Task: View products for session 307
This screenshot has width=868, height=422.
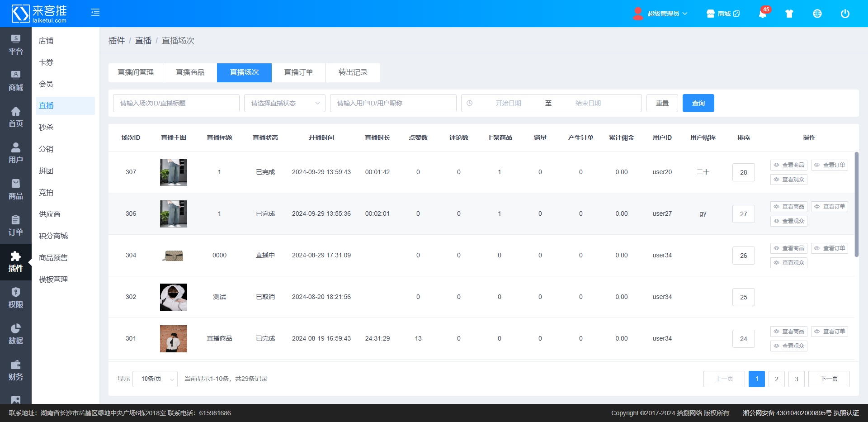Action: tap(788, 165)
